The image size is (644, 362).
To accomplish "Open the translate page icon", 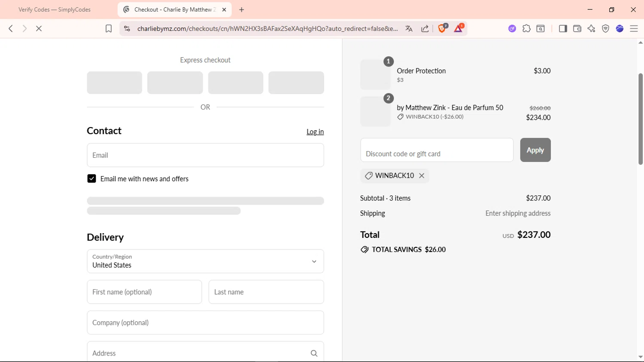I will pyautogui.click(x=409, y=28).
